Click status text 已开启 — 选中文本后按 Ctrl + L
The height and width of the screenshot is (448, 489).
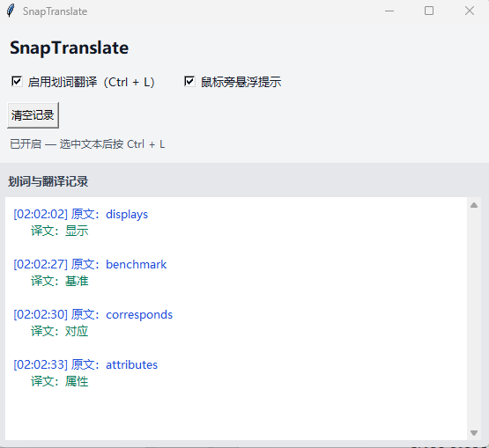coord(87,144)
